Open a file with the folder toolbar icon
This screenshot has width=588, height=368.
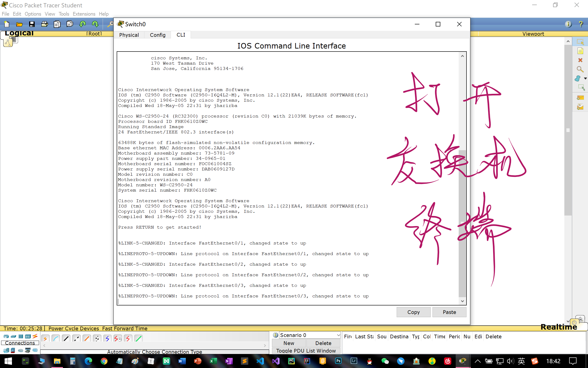coord(20,24)
